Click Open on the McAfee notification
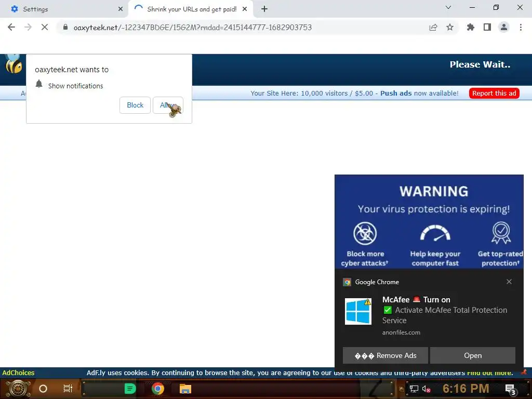Image resolution: width=532 pixels, height=399 pixels. pyautogui.click(x=473, y=355)
